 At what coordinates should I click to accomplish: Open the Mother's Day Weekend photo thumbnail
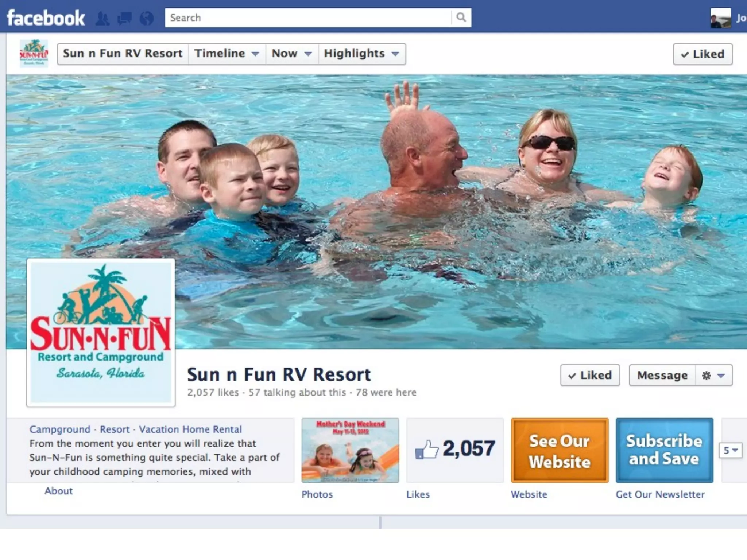pos(350,450)
